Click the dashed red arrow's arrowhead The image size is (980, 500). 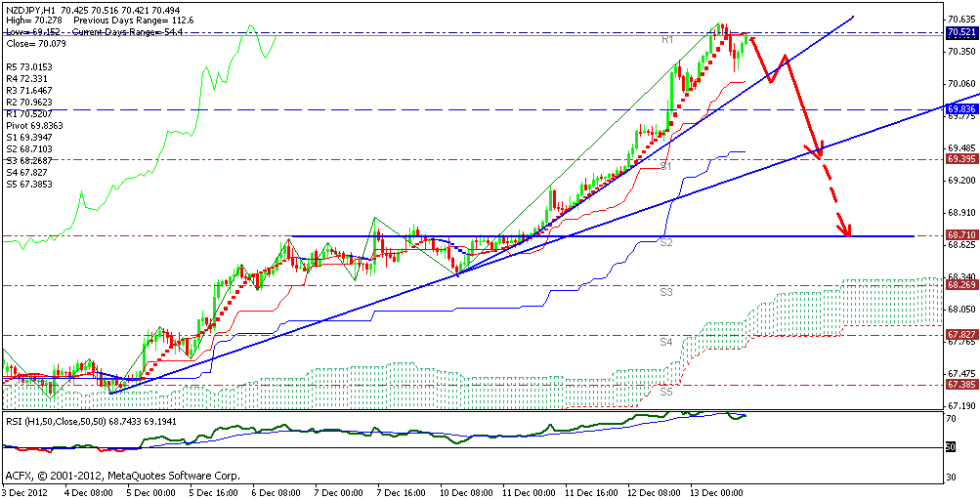[849, 231]
